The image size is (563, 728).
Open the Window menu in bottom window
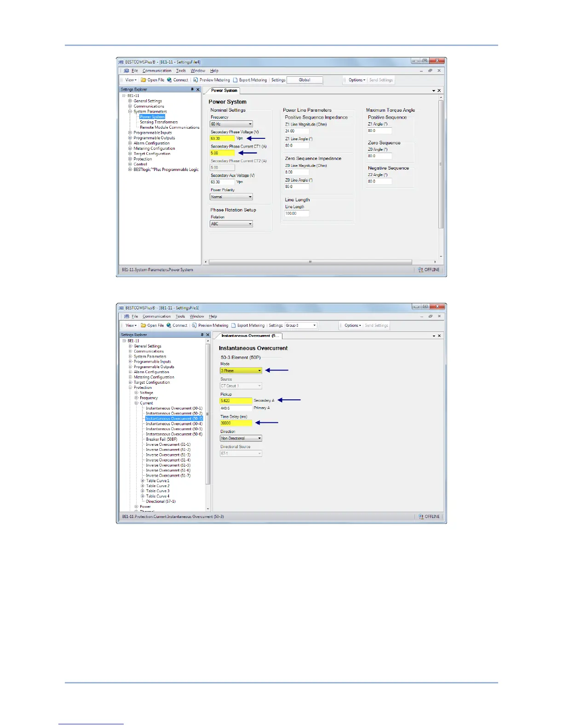tap(197, 316)
